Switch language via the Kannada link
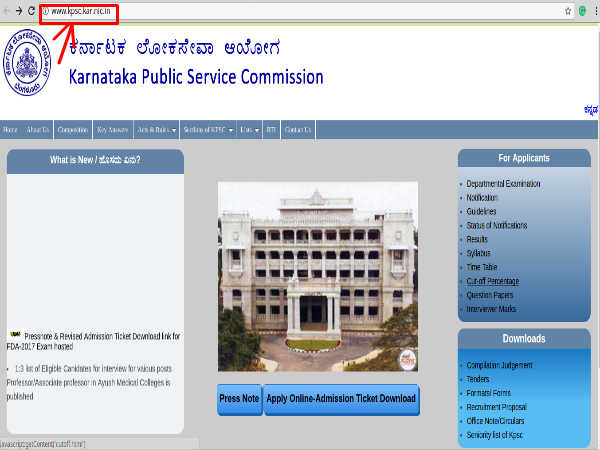The width and height of the screenshot is (600, 450). (x=590, y=110)
